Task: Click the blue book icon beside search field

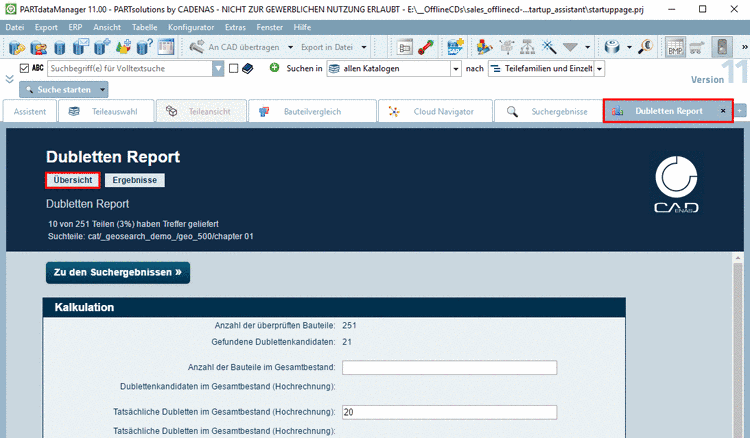Action: point(247,68)
